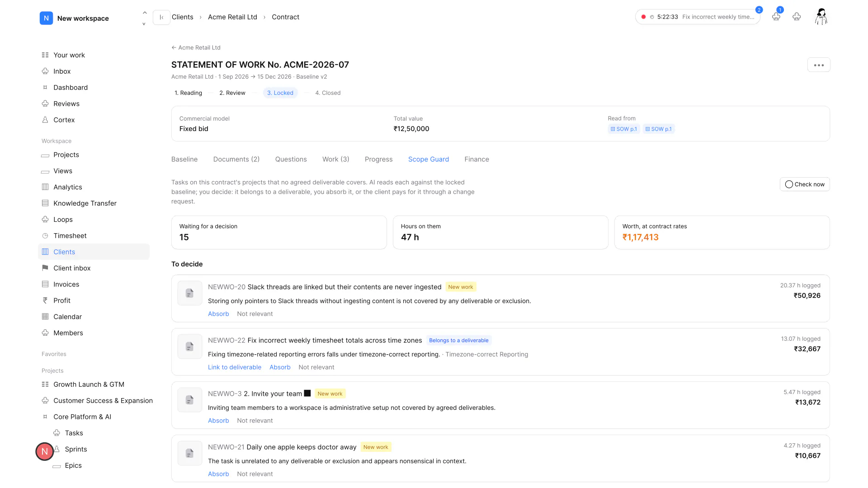Switch to the Finance tab
Screen dimensions: 868x488
click(x=476, y=160)
